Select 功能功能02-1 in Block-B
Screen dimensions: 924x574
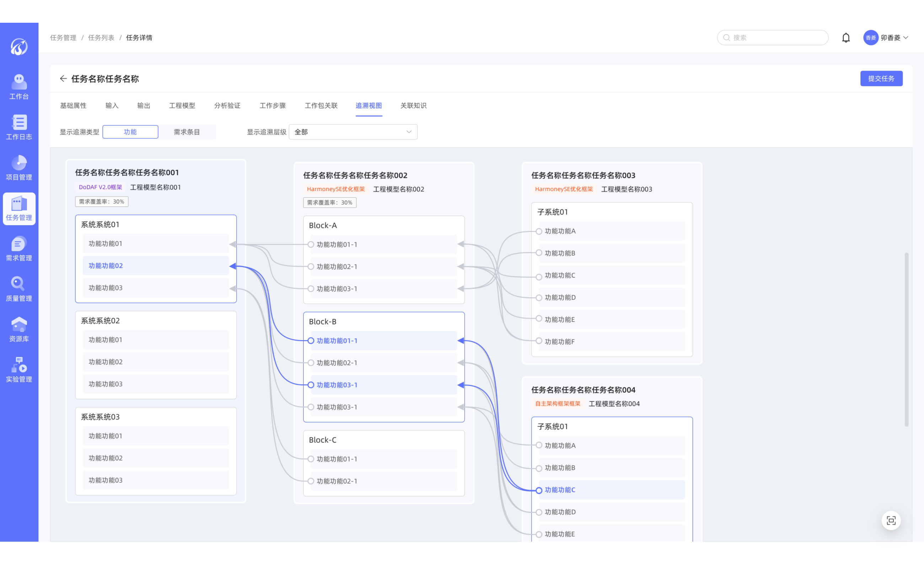(383, 363)
